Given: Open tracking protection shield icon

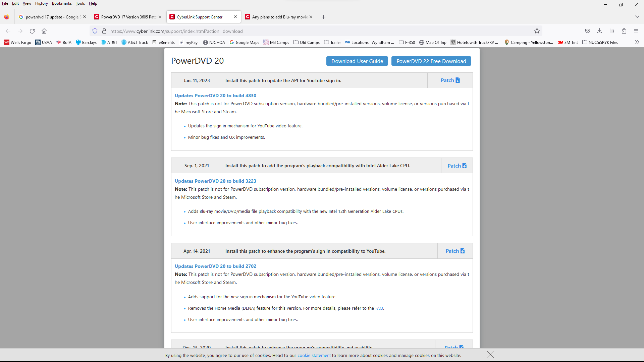Looking at the screenshot, I should [x=95, y=31].
